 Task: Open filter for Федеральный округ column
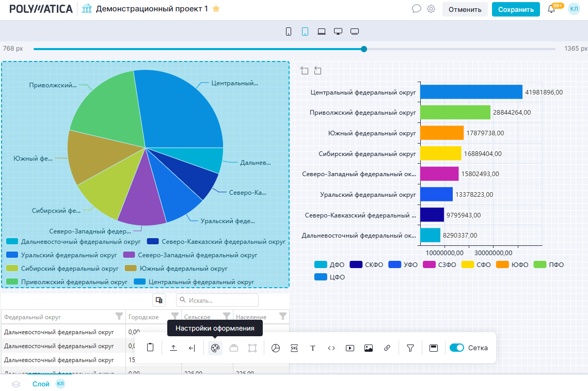point(119,316)
